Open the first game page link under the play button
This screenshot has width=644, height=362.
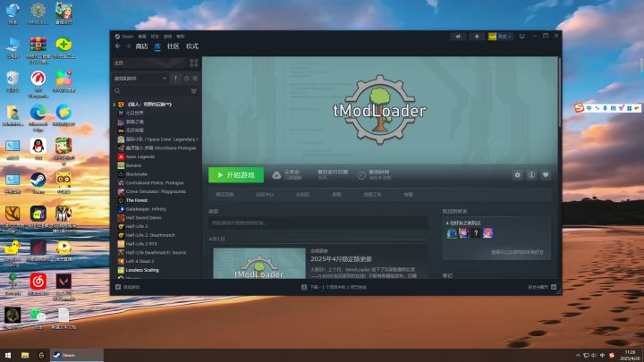(x=225, y=195)
